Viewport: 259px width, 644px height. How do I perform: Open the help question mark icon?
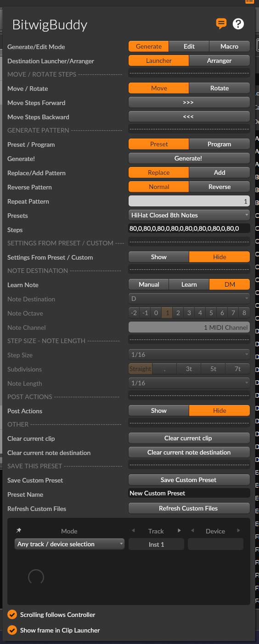(x=238, y=24)
